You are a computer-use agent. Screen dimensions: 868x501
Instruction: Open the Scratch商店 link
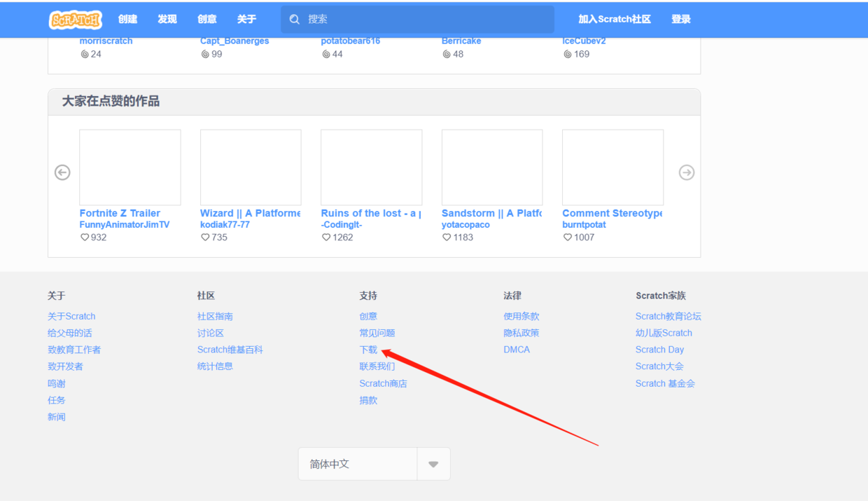[383, 383]
